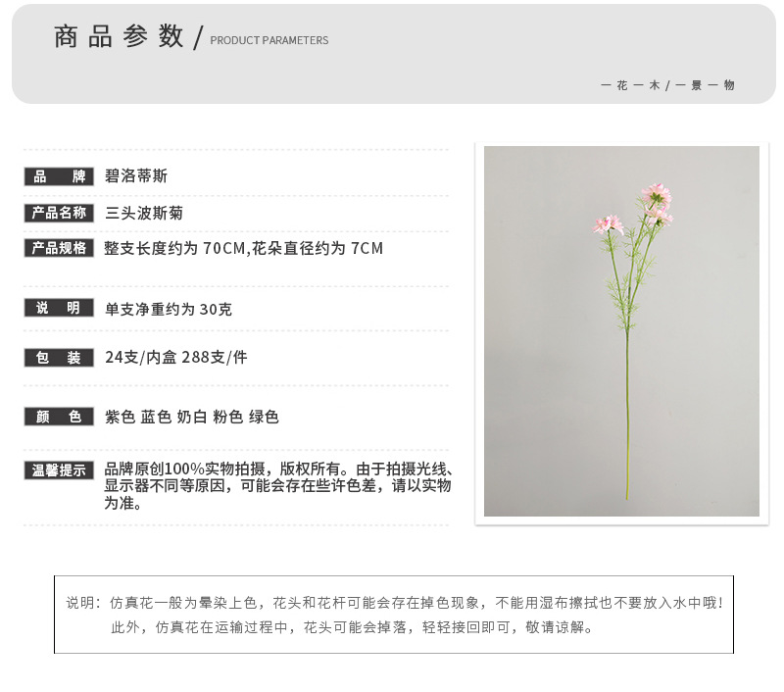Select the 品牌 label tag
784x692 pixels.
(59, 176)
